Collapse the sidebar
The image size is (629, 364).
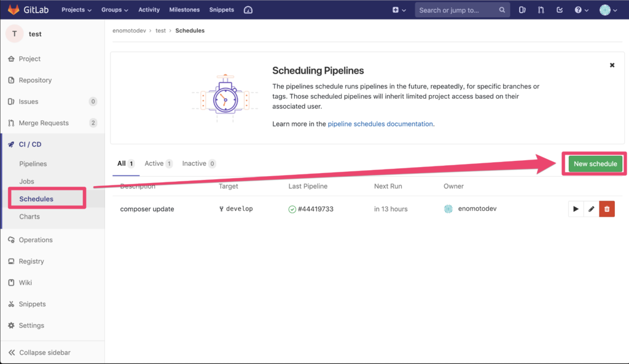[39, 352]
